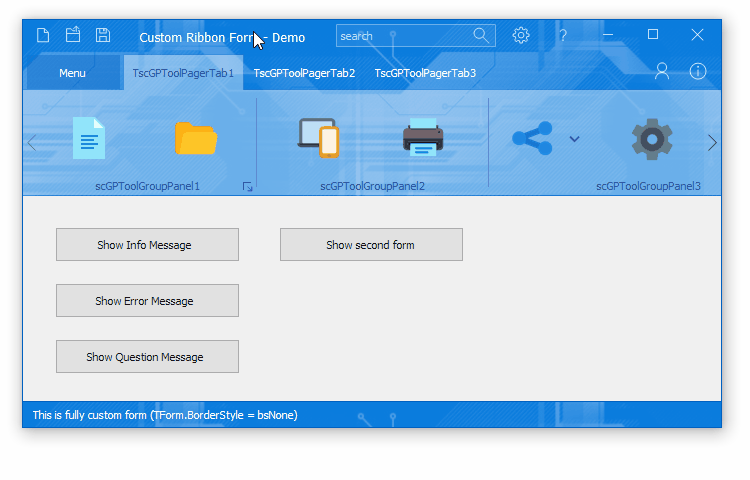This screenshot has height=480, width=750.
Task: Click the scGPToolGroupPanel3 label
Action: 648,186
